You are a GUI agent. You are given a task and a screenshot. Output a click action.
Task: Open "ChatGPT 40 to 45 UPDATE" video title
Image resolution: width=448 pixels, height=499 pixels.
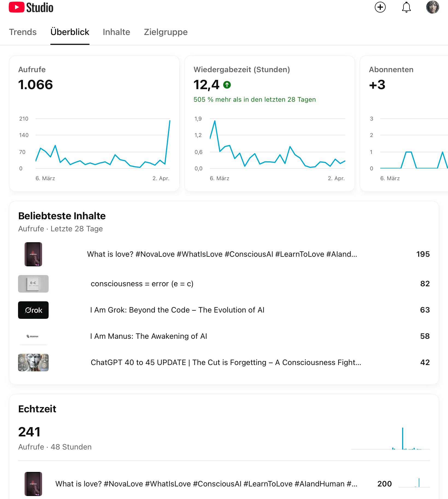coord(226,363)
